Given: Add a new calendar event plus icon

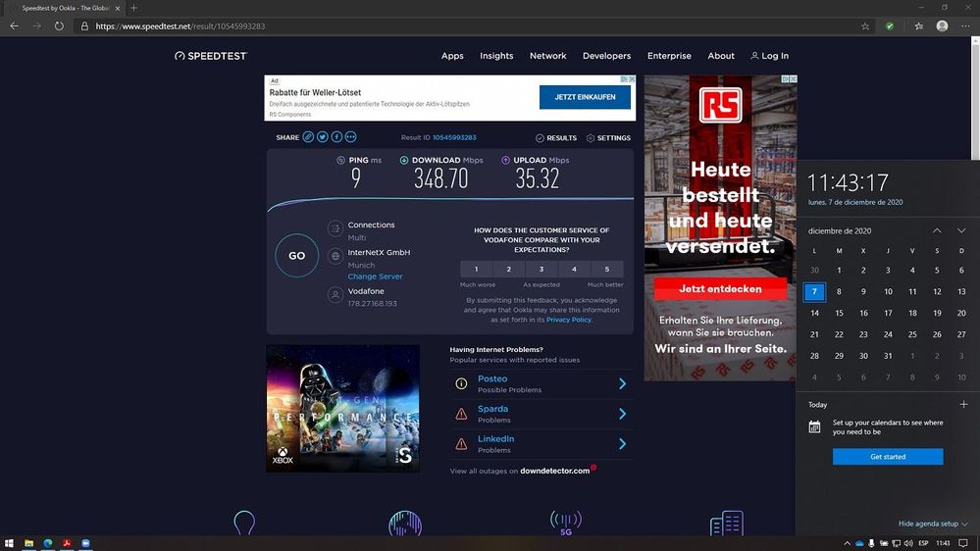Looking at the screenshot, I should 963,404.
